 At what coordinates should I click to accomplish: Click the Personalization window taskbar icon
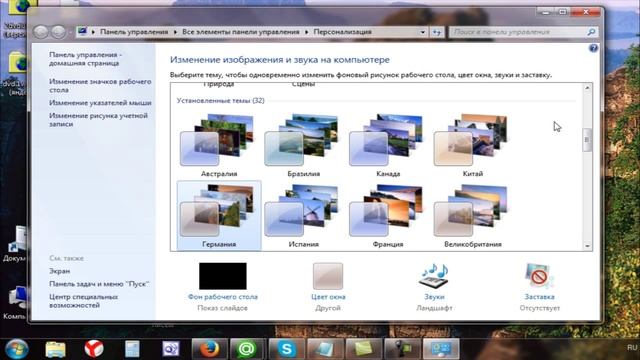(x=440, y=349)
